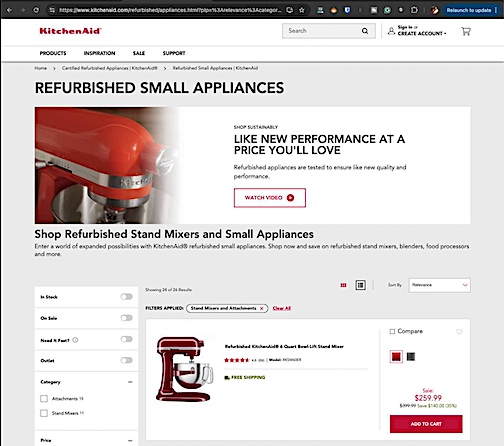Toggle the In Stock switch
504x446 pixels.
(x=126, y=297)
